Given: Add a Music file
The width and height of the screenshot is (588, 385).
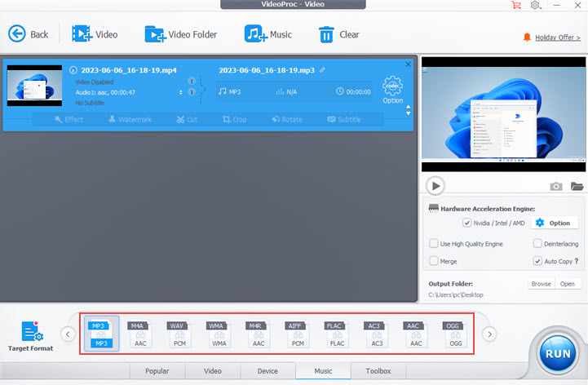Looking at the screenshot, I should (267, 34).
